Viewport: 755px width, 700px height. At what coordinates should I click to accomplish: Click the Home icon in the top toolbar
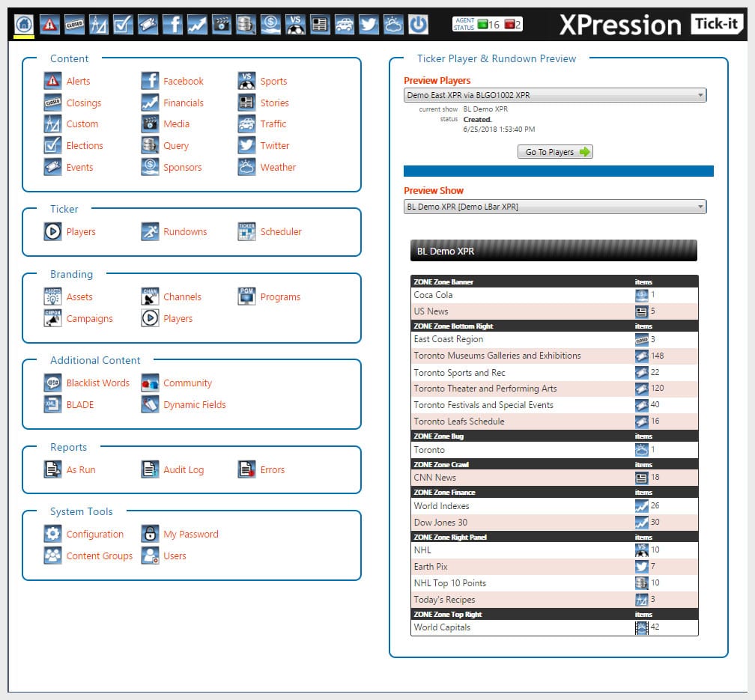tap(24, 24)
